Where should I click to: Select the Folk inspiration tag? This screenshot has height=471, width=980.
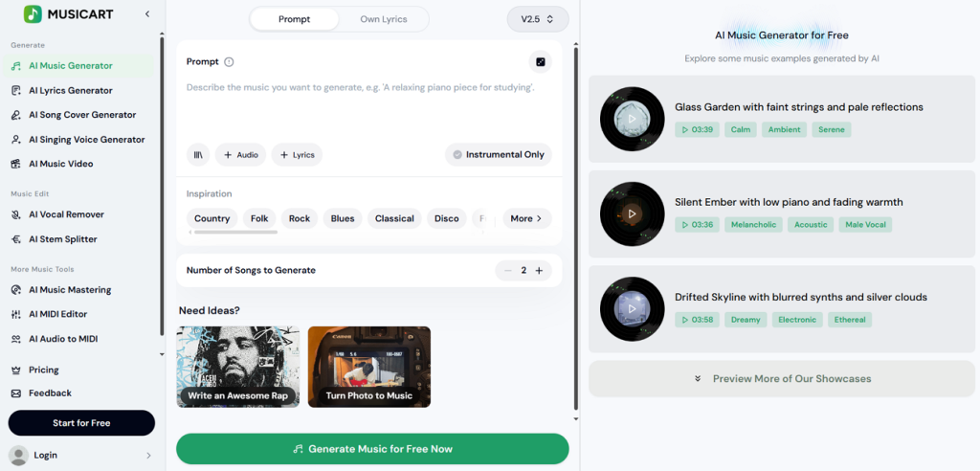click(x=259, y=218)
